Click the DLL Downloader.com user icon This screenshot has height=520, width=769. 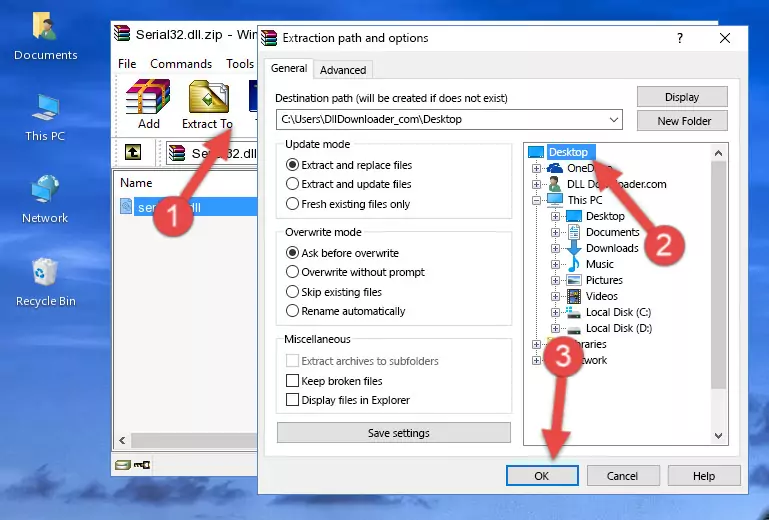point(555,184)
